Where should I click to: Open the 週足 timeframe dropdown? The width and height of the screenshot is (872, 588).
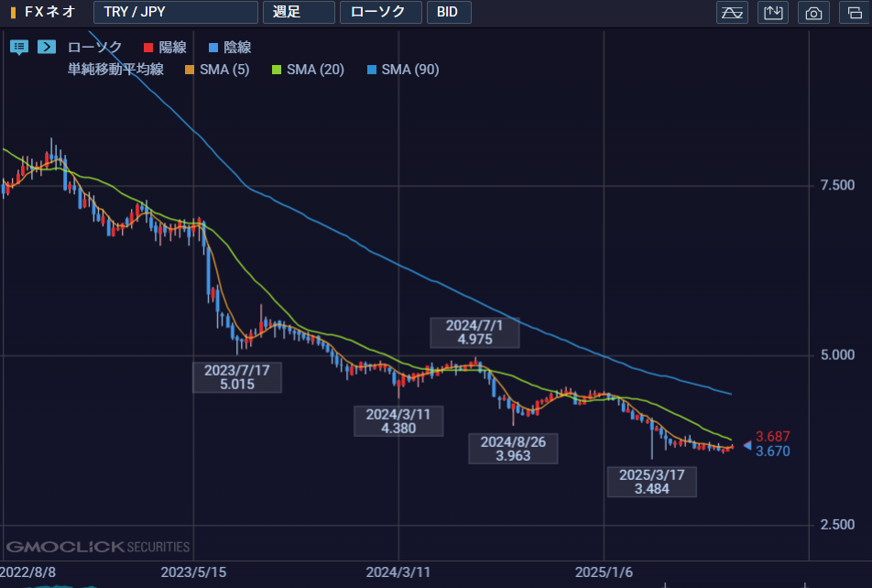click(x=299, y=12)
